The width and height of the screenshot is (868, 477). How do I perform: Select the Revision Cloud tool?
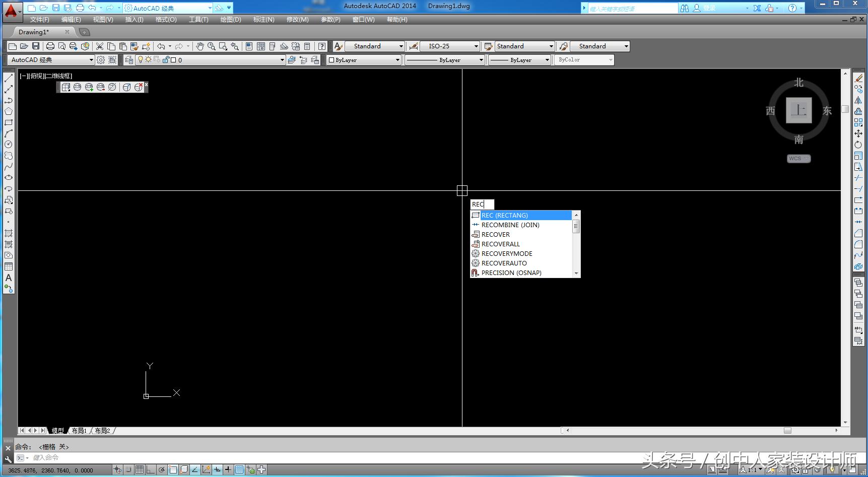pos(9,156)
